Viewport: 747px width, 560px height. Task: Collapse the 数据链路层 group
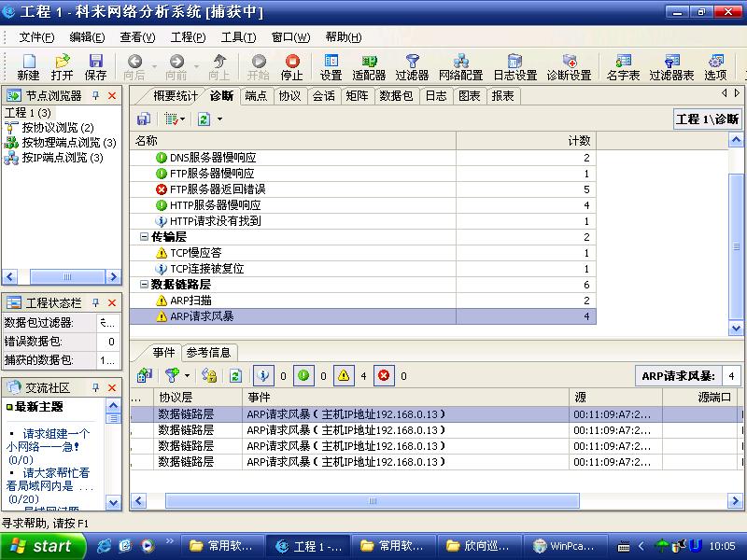pos(145,285)
